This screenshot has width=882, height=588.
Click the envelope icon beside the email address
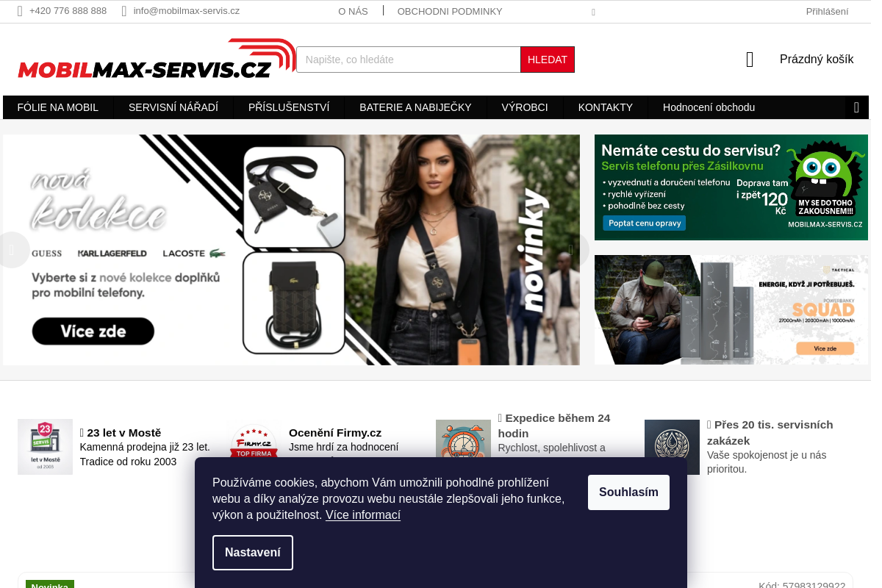(x=124, y=11)
